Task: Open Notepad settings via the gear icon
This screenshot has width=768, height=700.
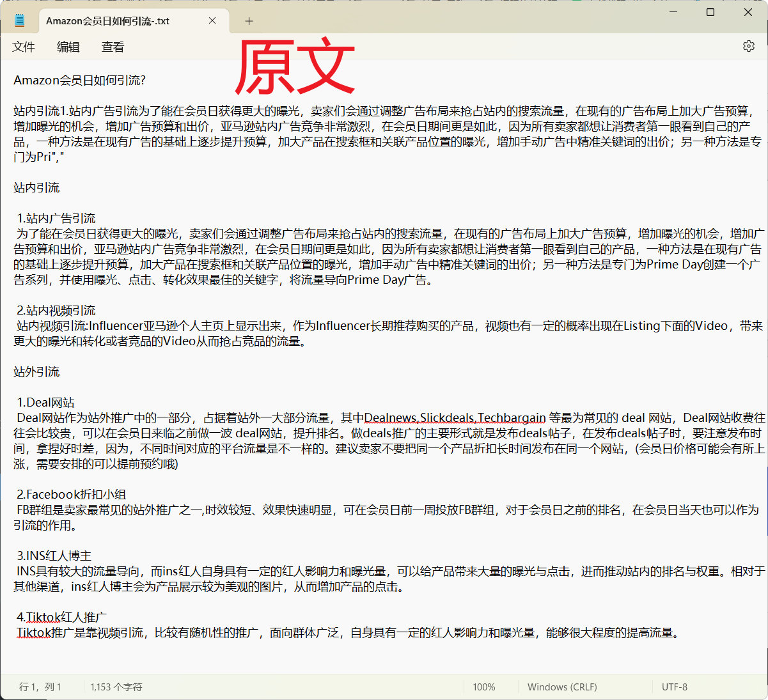Action: [x=749, y=47]
